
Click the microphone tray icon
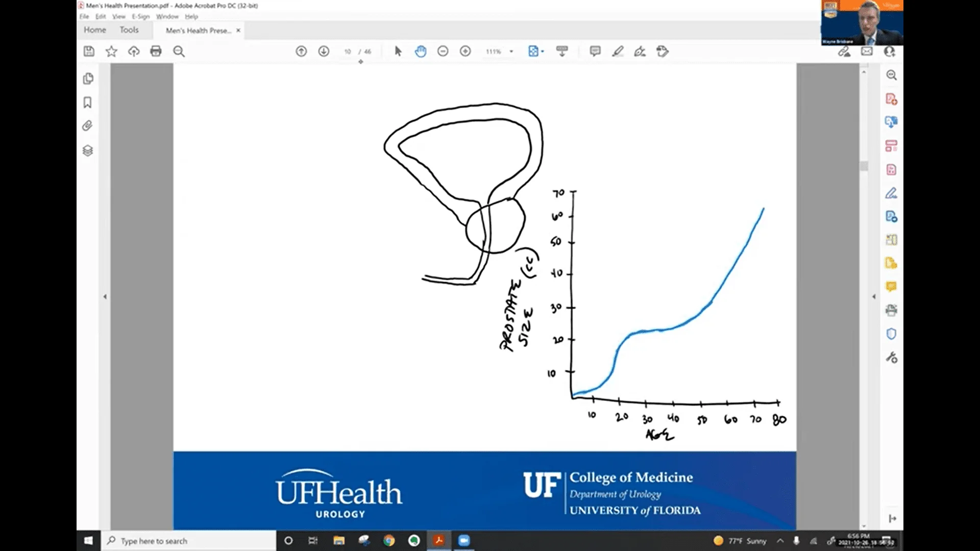coord(796,541)
